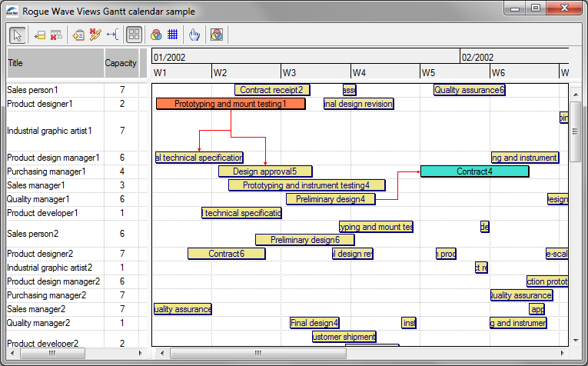Click the add row toolbar icon

[39, 35]
